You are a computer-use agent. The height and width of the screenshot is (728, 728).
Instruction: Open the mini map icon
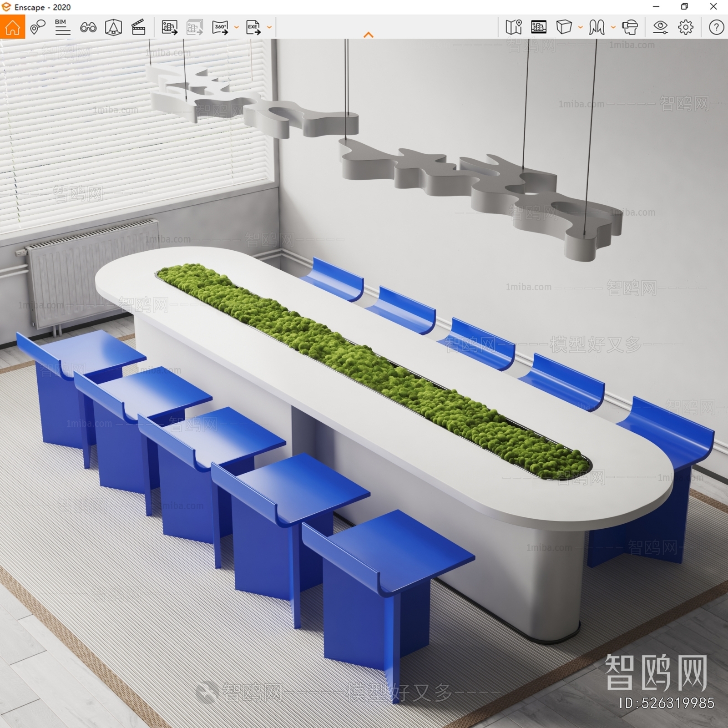[514, 27]
